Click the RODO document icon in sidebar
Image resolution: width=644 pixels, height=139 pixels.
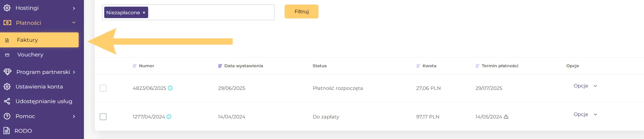click(7, 131)
